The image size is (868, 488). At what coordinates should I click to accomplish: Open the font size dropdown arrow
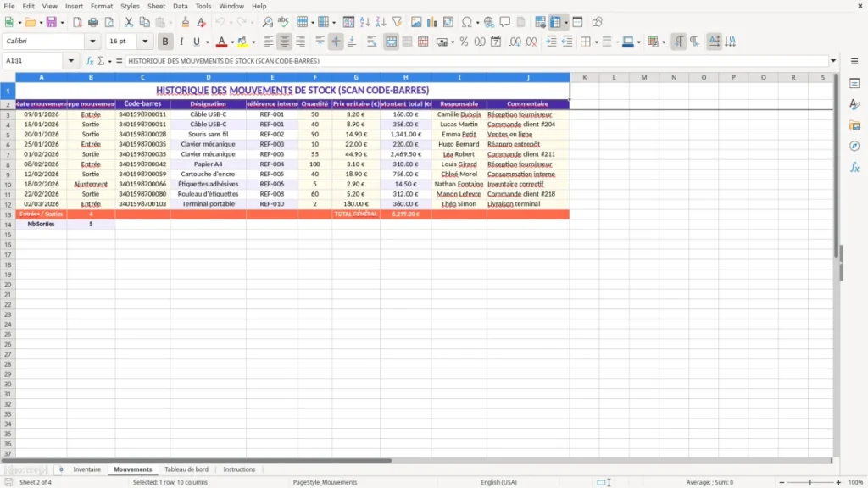[145, 41]
